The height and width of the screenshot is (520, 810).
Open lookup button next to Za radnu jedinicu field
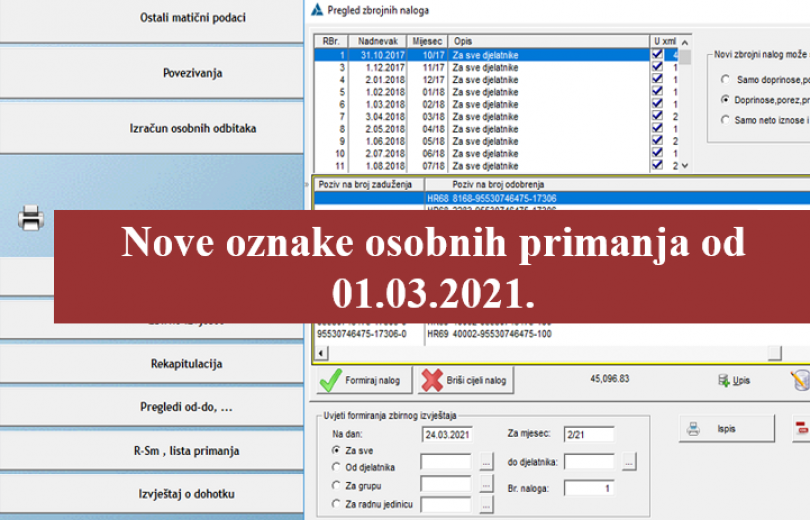click(x=486, y=505)
